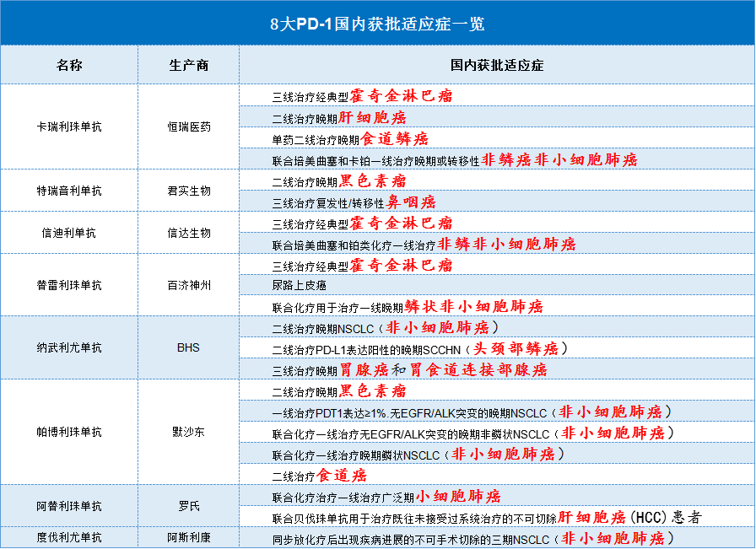
Task: Click the 恒瑞医药 manufacturer cell
Action: pyautogui.click(x=188, y=126)
